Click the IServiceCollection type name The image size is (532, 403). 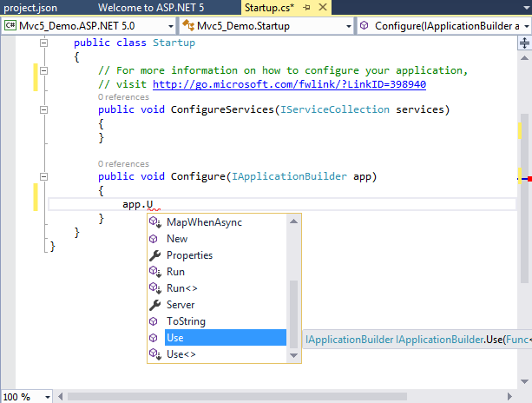335,109
